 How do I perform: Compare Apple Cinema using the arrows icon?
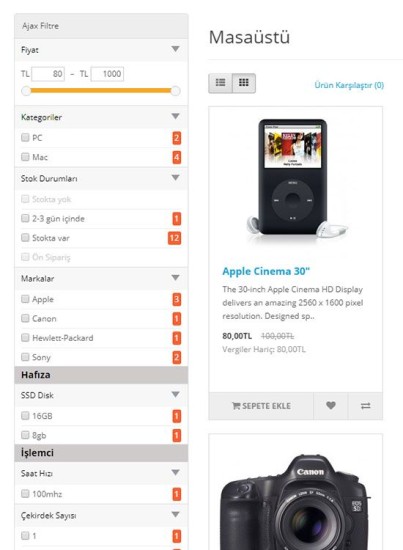[x=365, y=406]
